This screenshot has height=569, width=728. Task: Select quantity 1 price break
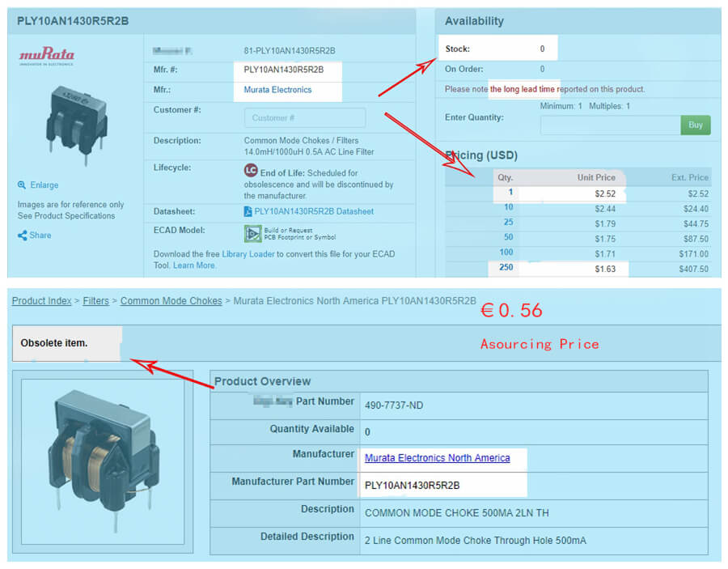(510, 193)
